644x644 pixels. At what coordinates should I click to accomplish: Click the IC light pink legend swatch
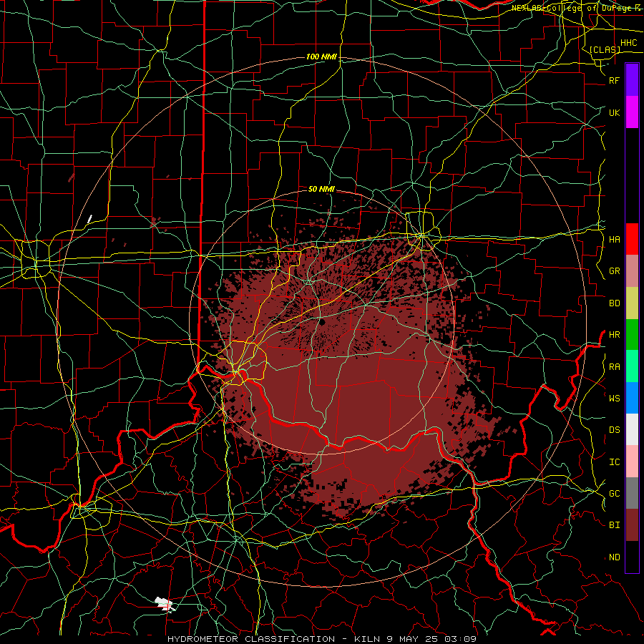point(632,462)
